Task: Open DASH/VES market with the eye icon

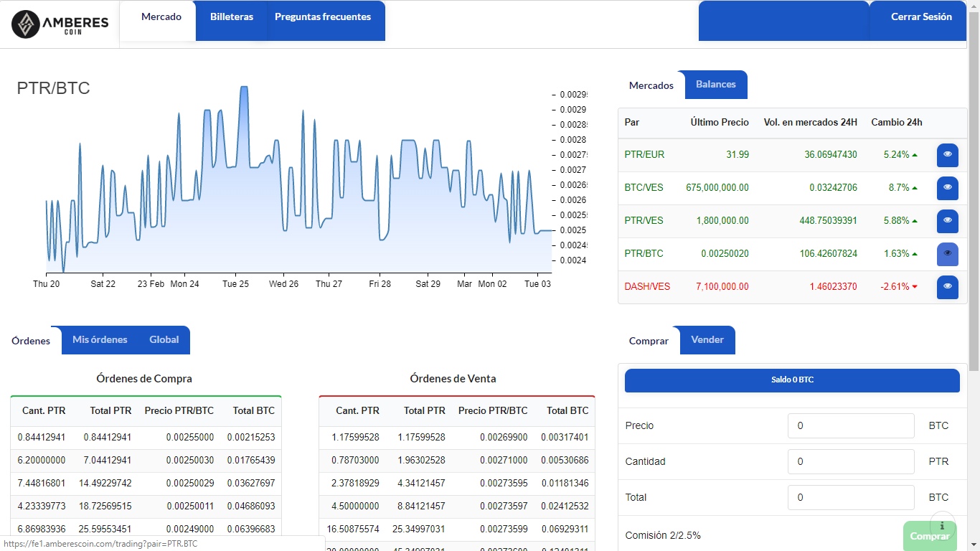Action: [947, 287]
